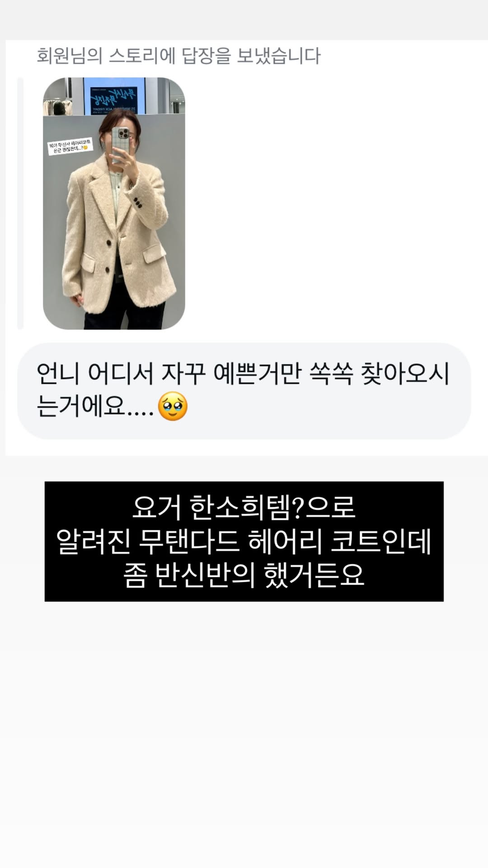Select the white text sticker on the story photo
Screen dimensions: 488x868
pyautogui.click(x=70, y=146)
